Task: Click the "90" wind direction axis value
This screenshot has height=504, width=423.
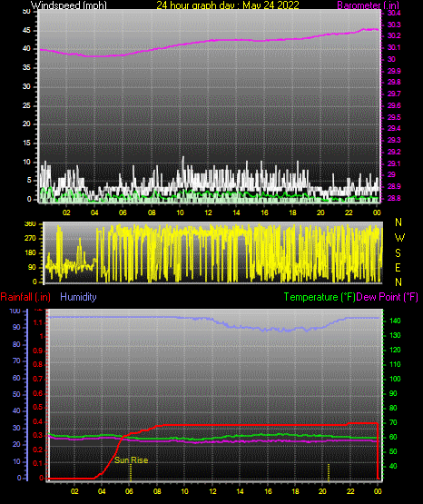Action: click(x=32, y=267)
